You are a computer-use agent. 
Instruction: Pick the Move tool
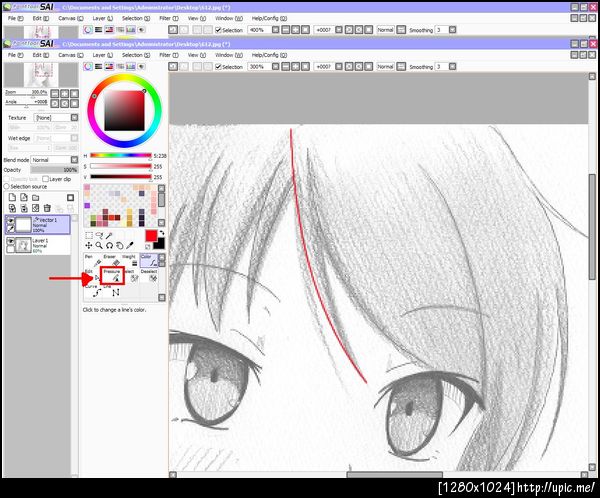click(89, 245)
